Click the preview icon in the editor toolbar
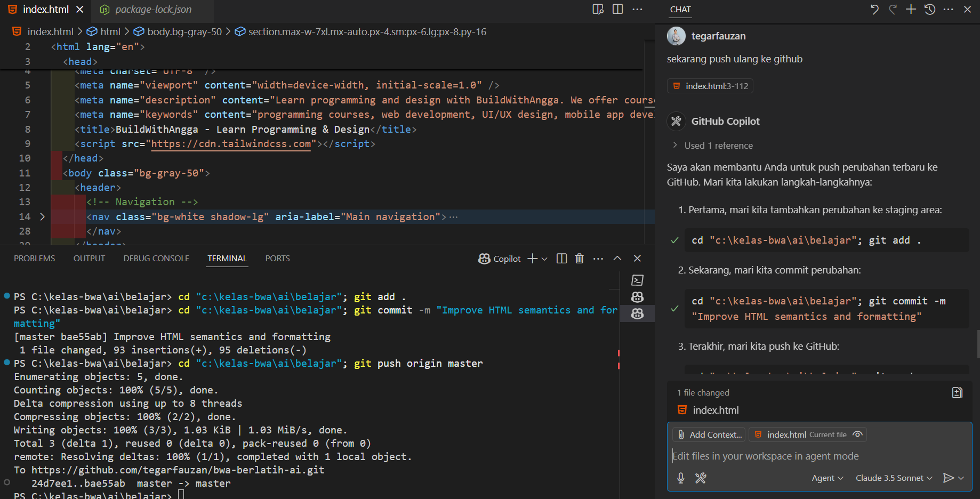980x499 pixels. (598, 10)
